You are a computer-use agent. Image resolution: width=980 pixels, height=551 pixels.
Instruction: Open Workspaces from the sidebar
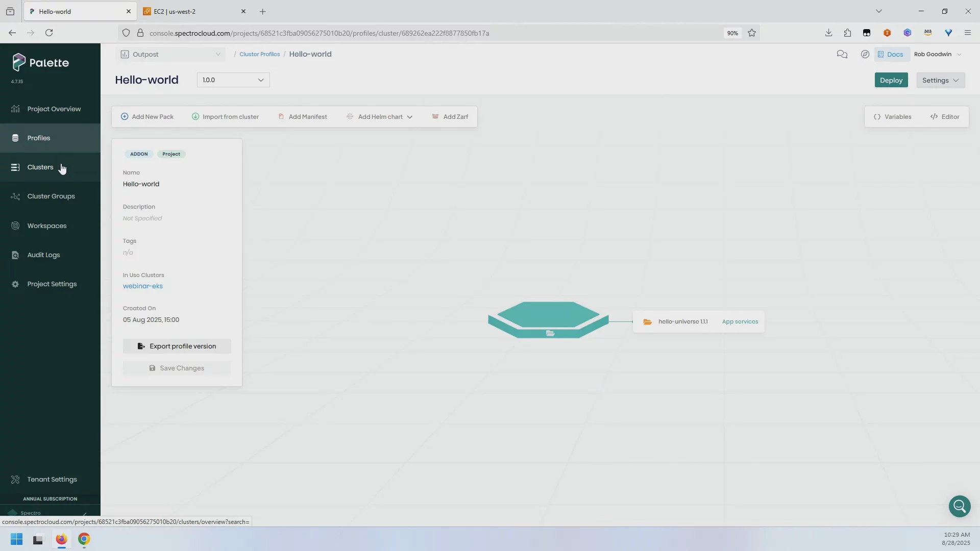click(x=46, y=226)
